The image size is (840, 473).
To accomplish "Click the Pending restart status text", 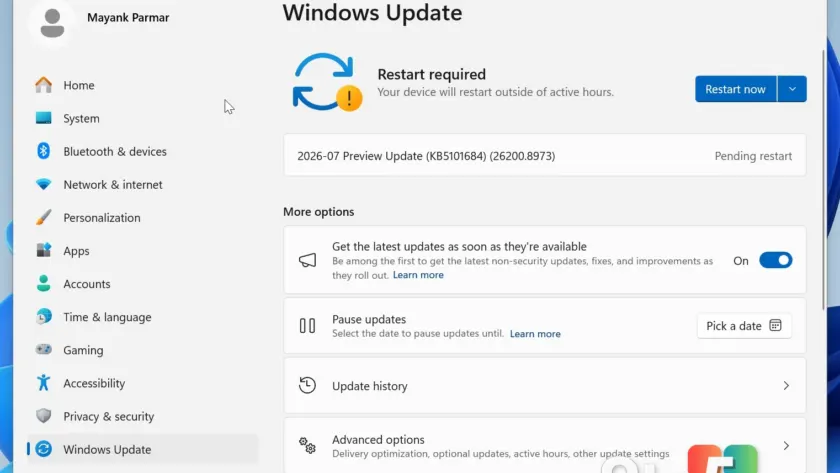I will pos(753,156).
